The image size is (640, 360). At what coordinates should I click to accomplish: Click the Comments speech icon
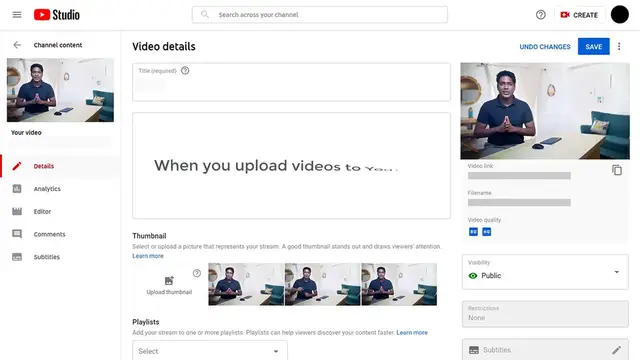point(17,234)
